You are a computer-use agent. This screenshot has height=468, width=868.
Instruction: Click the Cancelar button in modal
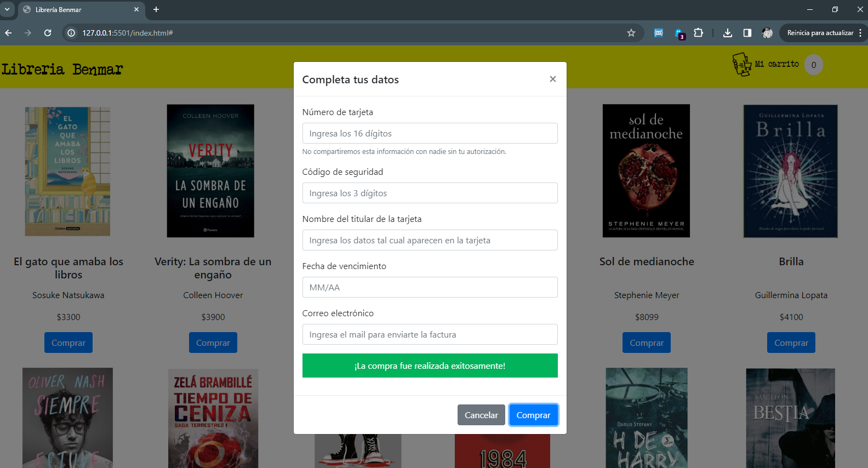point(481,415)
